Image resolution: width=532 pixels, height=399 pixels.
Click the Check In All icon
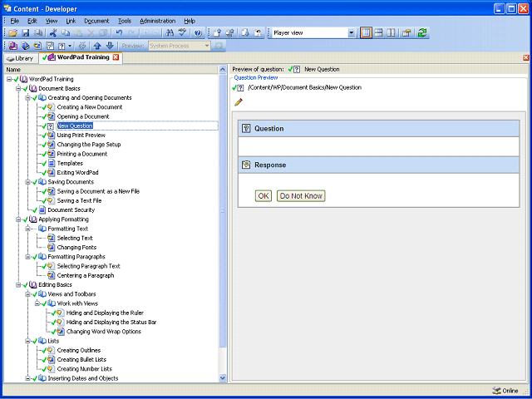pos(230,33)
